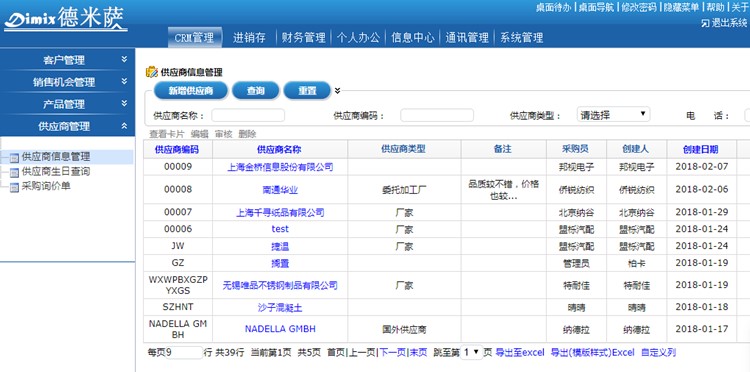
Task: Open the 个人办公 tab
Action: (x=358, y=37)
